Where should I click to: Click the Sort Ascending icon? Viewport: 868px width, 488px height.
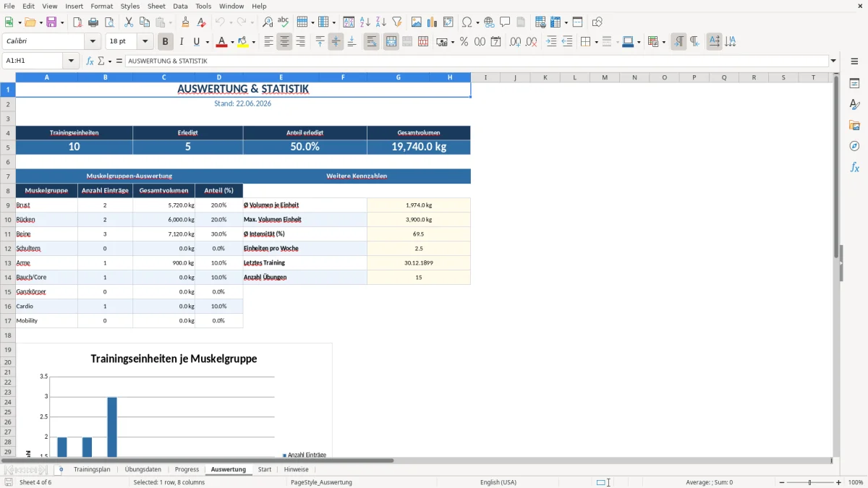[x=365, y=22]
